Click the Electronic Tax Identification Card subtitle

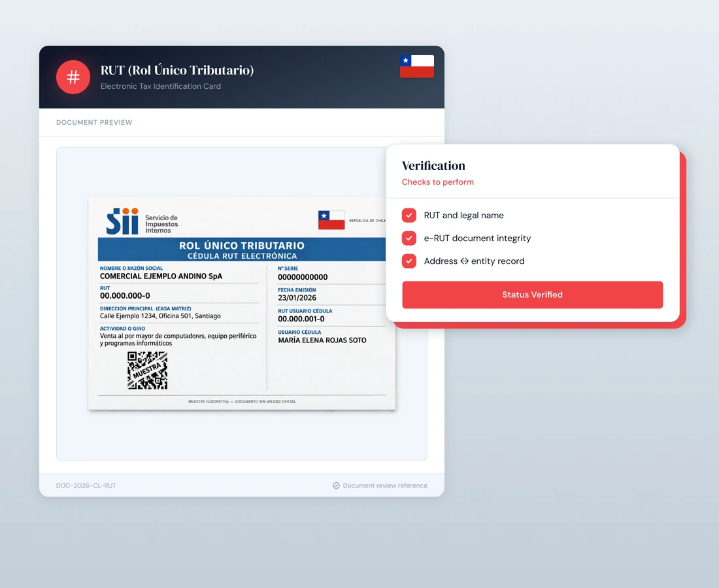tap(161, 86)
